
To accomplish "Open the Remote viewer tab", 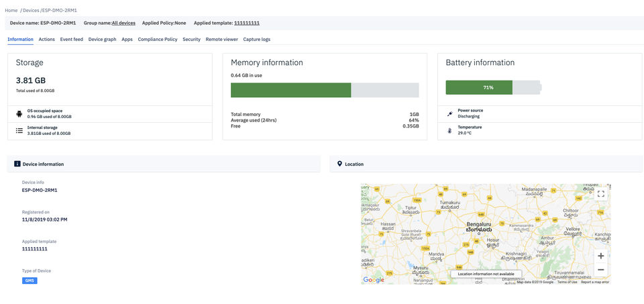I will pyautogui.click(x=221, y=40).
